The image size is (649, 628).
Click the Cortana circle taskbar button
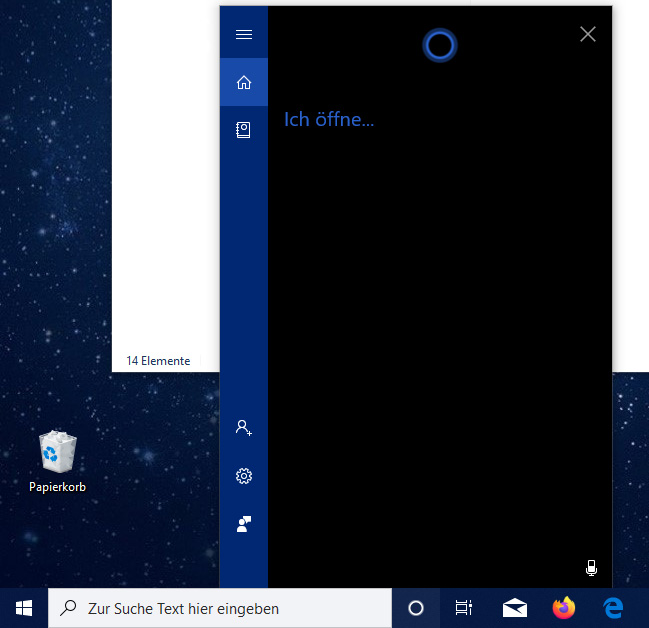coord(416,608)
